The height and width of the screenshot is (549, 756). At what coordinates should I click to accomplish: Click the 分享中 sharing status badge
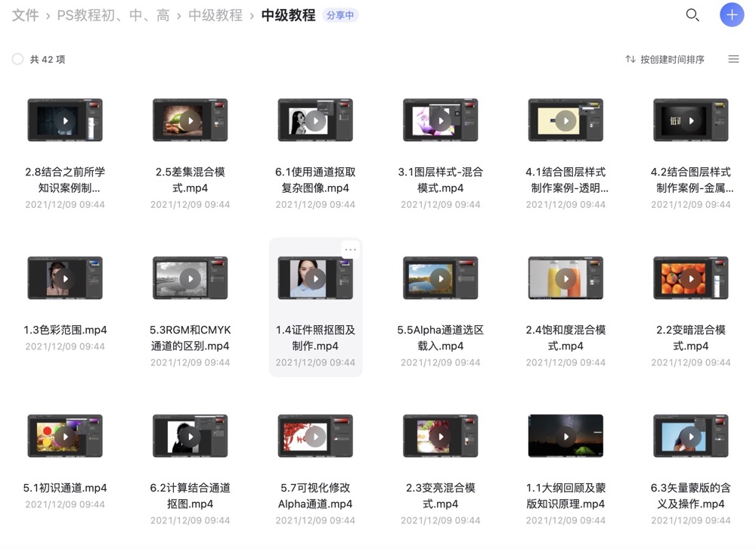click(340, 15)
